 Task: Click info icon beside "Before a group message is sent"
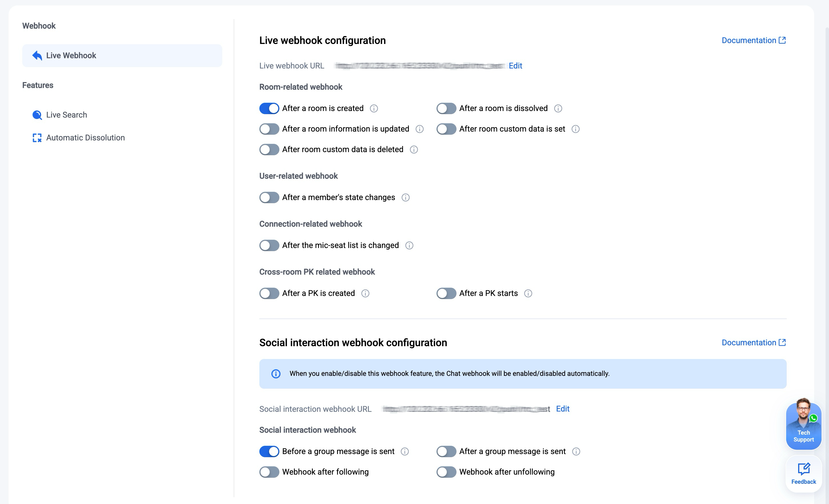tap(405, 451)
